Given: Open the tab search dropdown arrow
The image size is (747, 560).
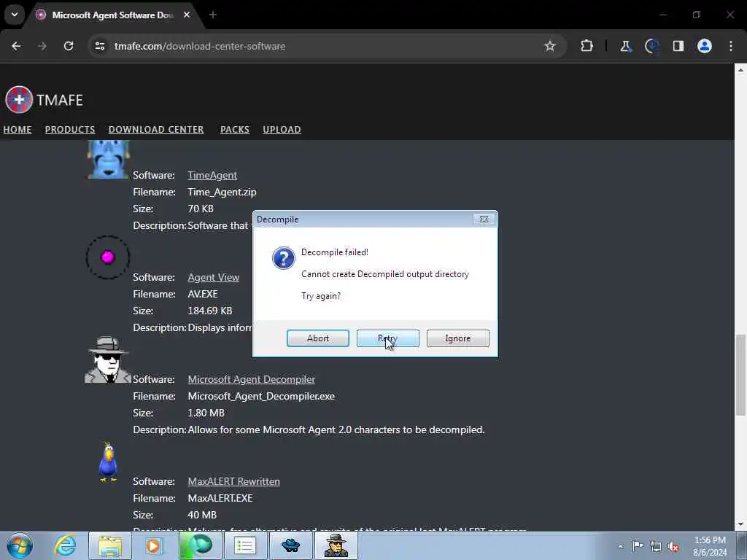Looking at the screenshot, I should coord(15,15).
